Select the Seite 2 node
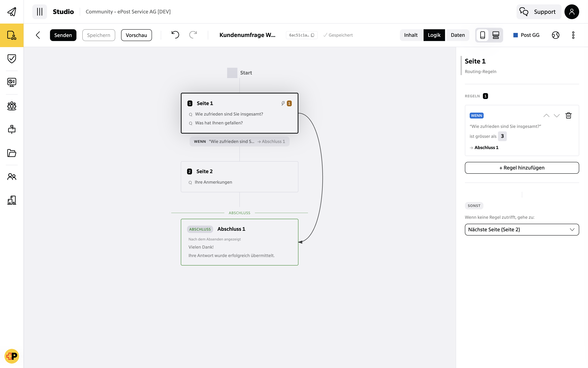Screen dimensions: 588x368 [240, 177]
